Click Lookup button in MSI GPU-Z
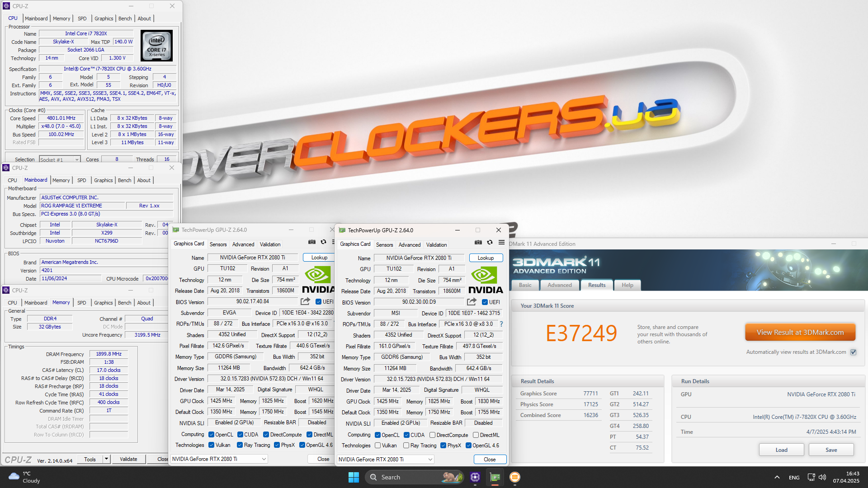Image resolution: width=868 pixels, height=488 pixels. click(x=486, y=258)
